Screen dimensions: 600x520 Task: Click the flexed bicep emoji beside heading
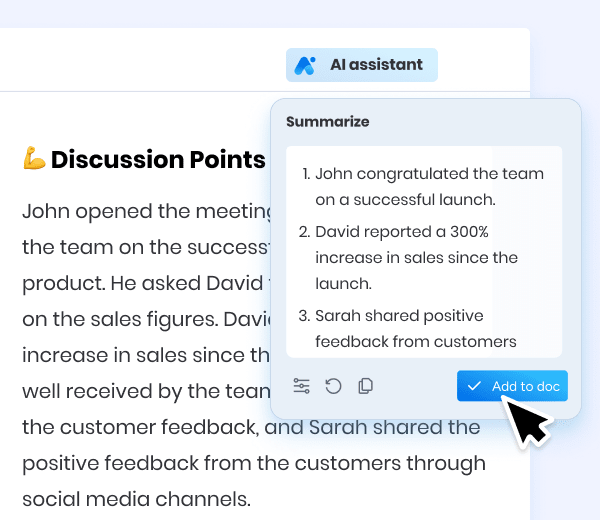33,159
